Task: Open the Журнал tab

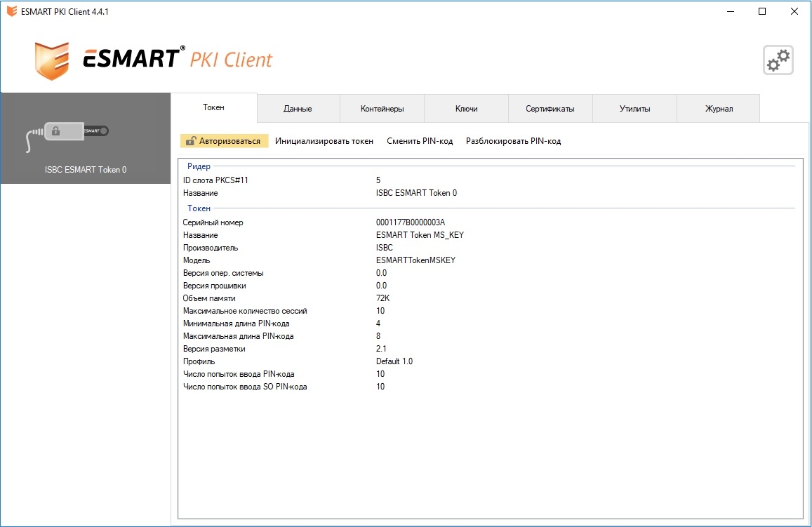Action: tap(719, 109)
